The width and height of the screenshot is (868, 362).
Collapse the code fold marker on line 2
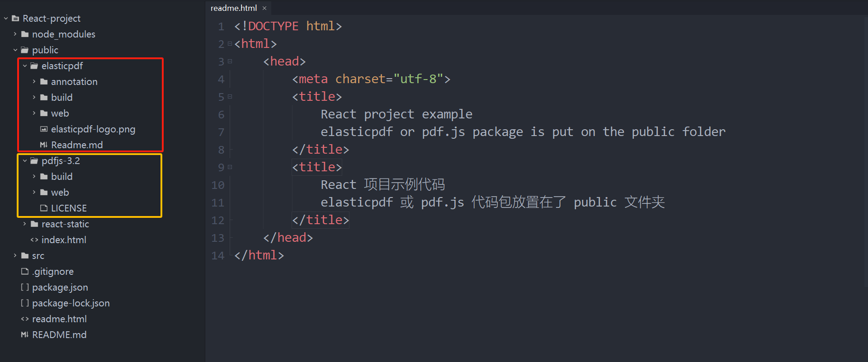(x=230, y=43)
